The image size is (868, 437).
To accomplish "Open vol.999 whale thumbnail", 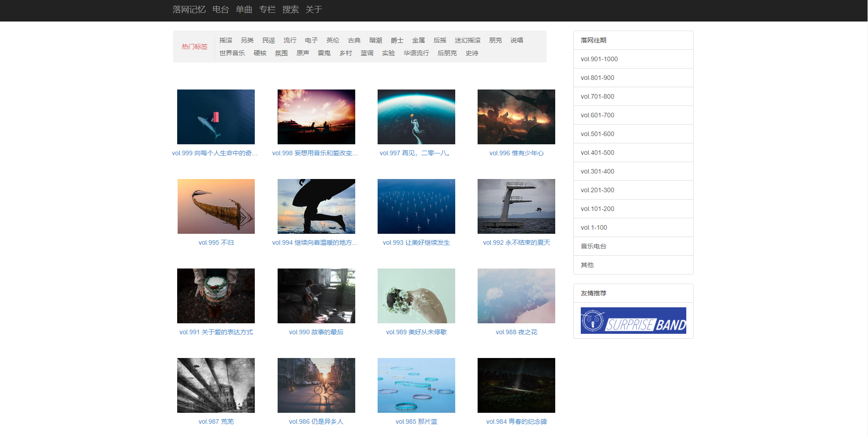I will [x=216, y=117].
